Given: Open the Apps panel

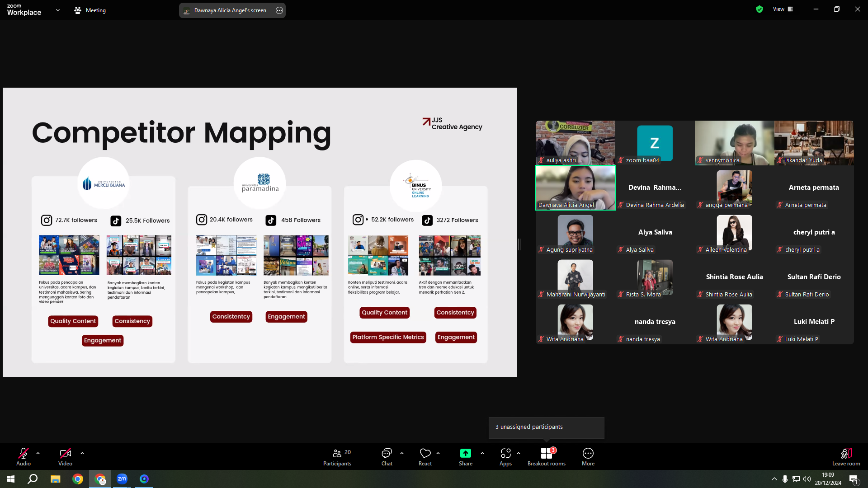Looking at the screenshot, I should (x=505, y=456).
